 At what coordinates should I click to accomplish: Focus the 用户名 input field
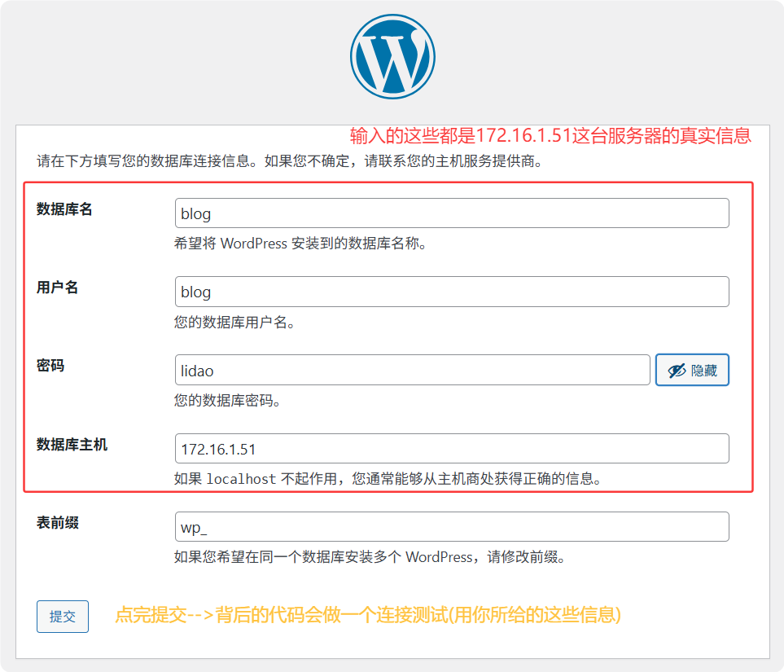point(452,292)
